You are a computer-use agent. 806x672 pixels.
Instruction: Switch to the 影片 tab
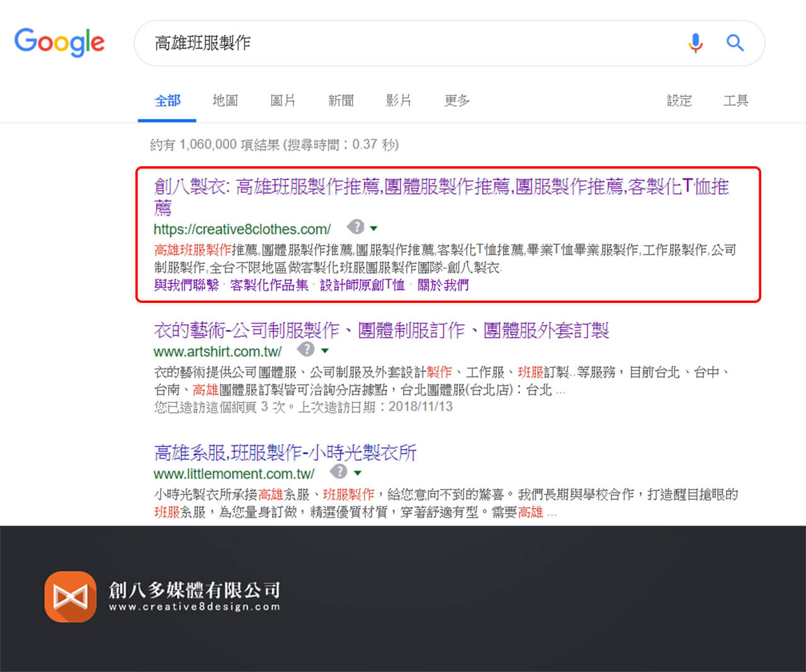(399, 100)
